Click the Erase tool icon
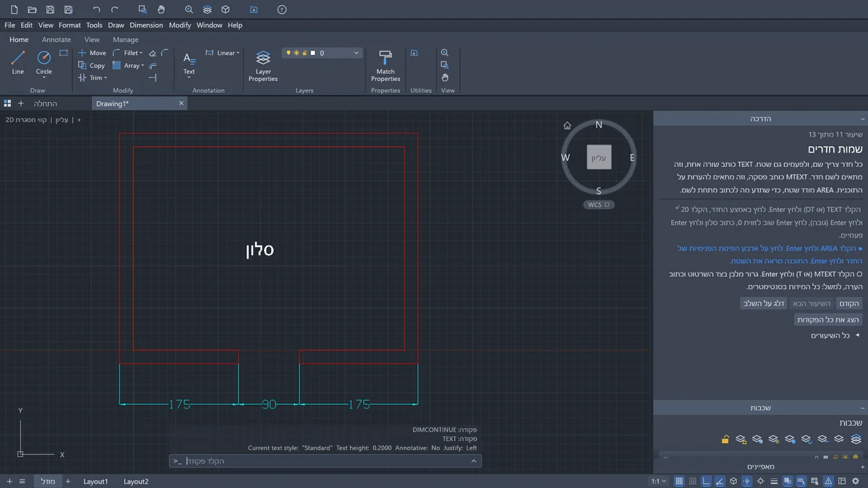Screen dimensions: 868x488 point(152,53)
